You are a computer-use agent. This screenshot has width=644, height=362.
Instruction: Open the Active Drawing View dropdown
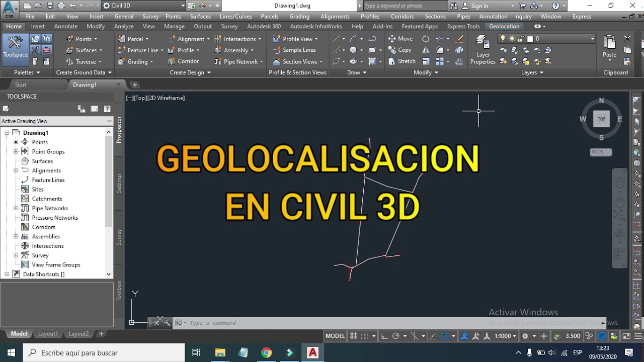(x=57, y=121)
